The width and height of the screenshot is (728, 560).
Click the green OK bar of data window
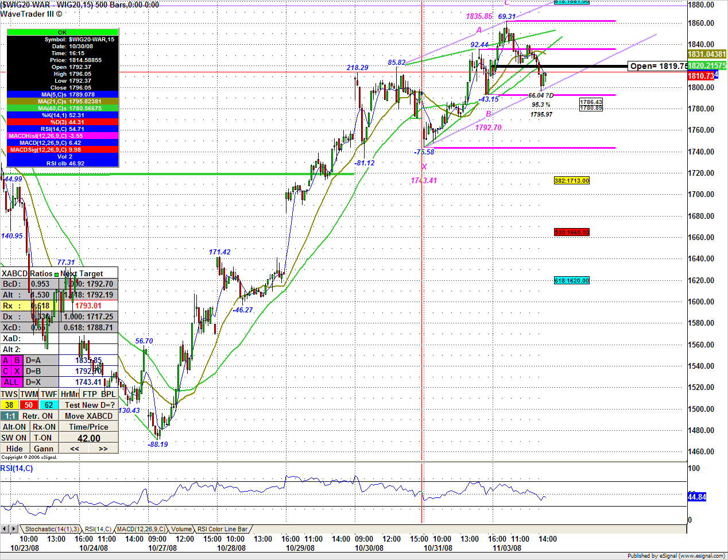coord(63,32)
